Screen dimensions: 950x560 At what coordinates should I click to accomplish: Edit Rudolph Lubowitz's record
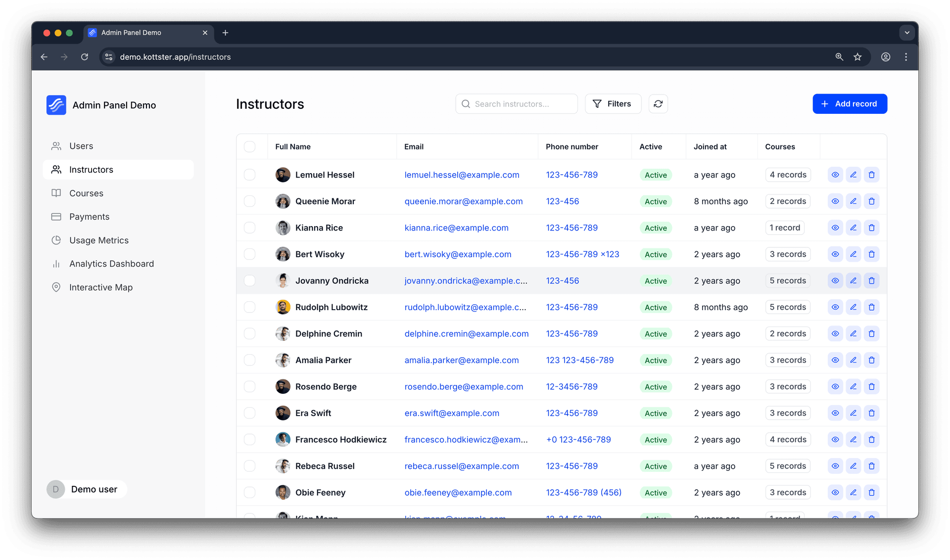coord(854,307)
